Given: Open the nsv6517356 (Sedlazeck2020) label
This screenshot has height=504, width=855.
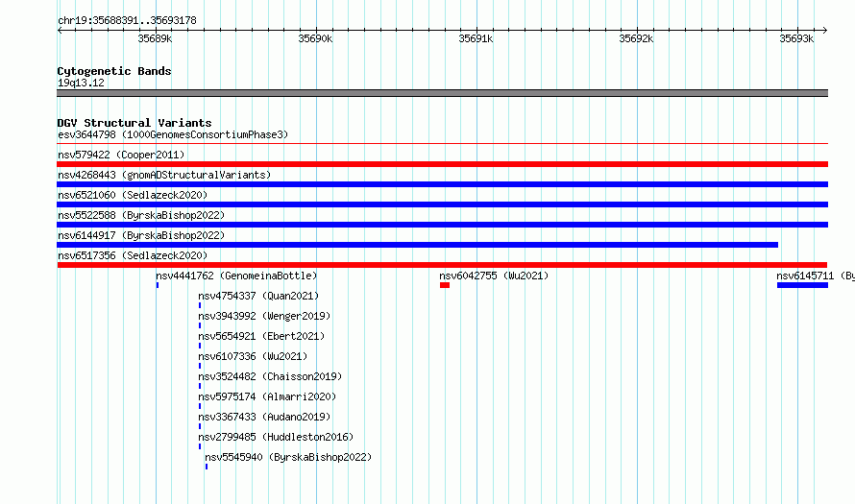Looking at the screenshot, I should (133, 255).
